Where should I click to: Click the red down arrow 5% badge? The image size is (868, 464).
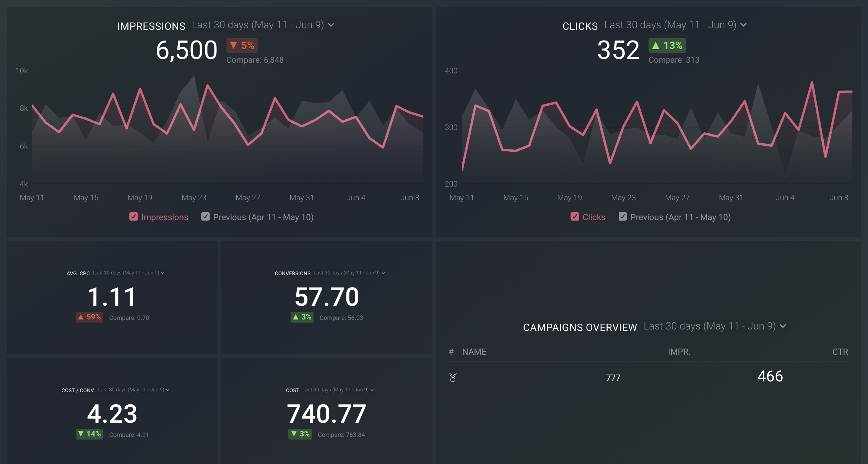pos(242,45)
